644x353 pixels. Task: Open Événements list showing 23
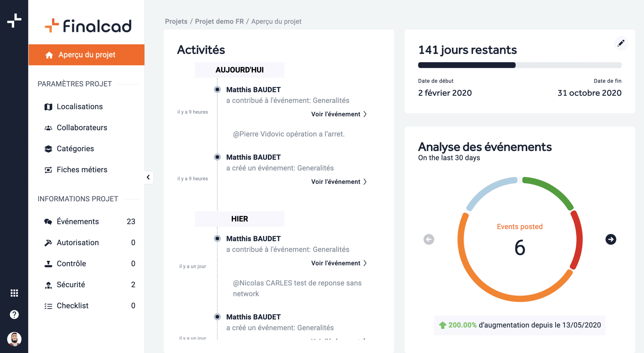click(78, 222)
